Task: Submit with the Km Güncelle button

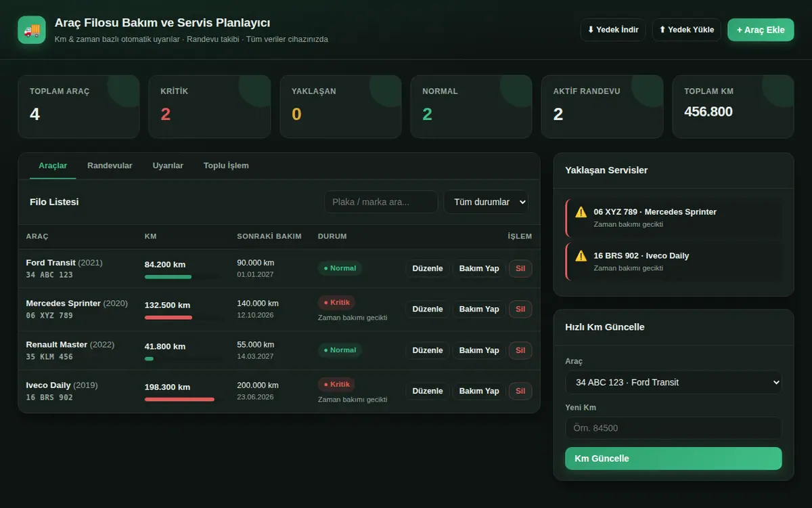Action: click(x=673, y=459)
